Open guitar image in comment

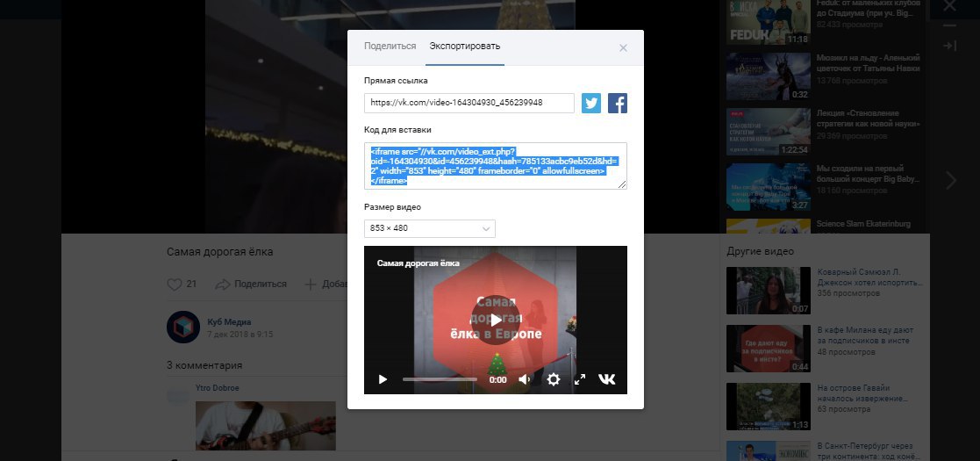click(x=266, y=425)
